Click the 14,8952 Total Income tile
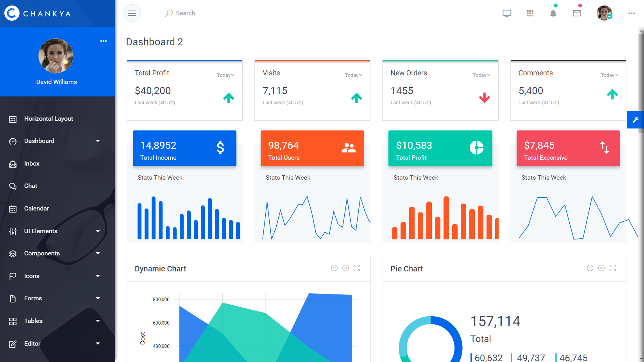Image resolution: width=644 pixels, height=362 pixels. coord(184,148)
